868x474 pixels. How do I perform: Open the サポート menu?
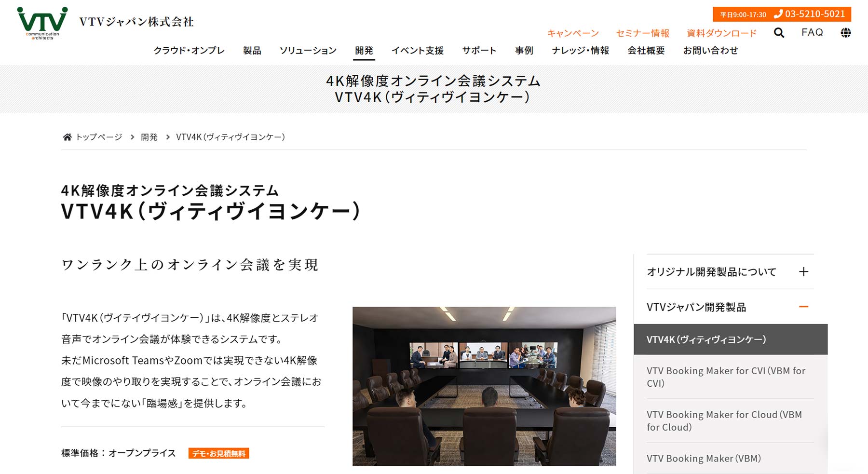479,51
